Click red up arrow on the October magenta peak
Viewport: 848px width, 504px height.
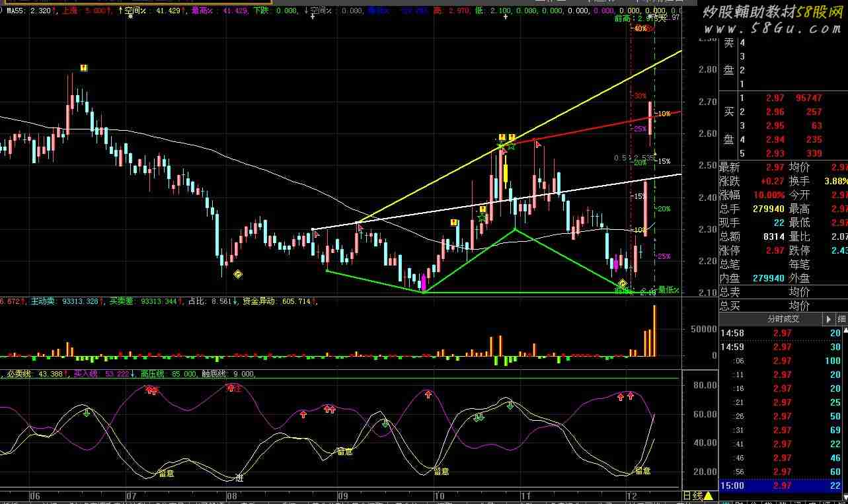pyautogui.click(x=428, y=394)
